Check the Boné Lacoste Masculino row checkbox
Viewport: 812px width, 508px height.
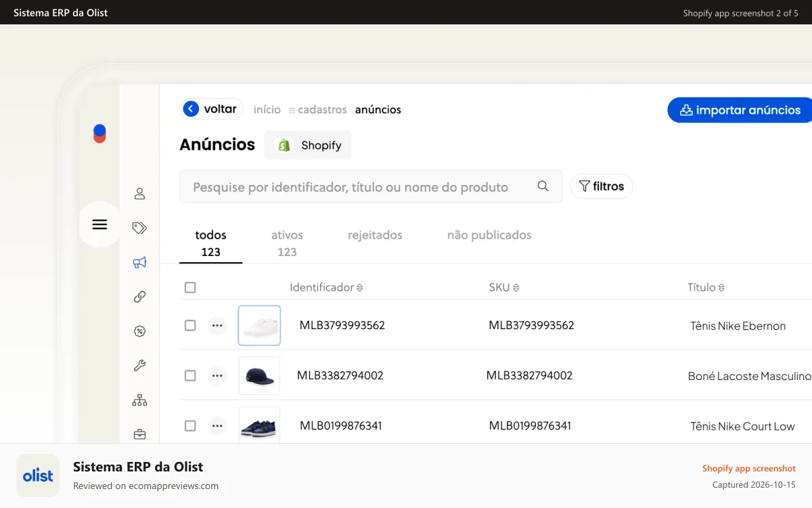(190, 375)
